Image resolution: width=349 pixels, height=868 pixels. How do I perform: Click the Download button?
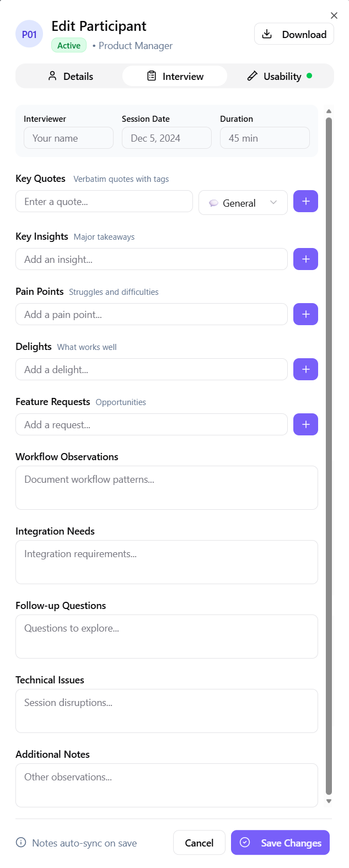pyautogui.click(x=294, y=34)
